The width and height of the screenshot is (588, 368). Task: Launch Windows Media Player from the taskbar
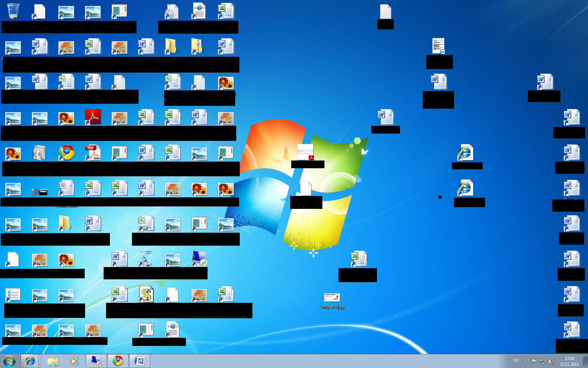coord(73,361)
